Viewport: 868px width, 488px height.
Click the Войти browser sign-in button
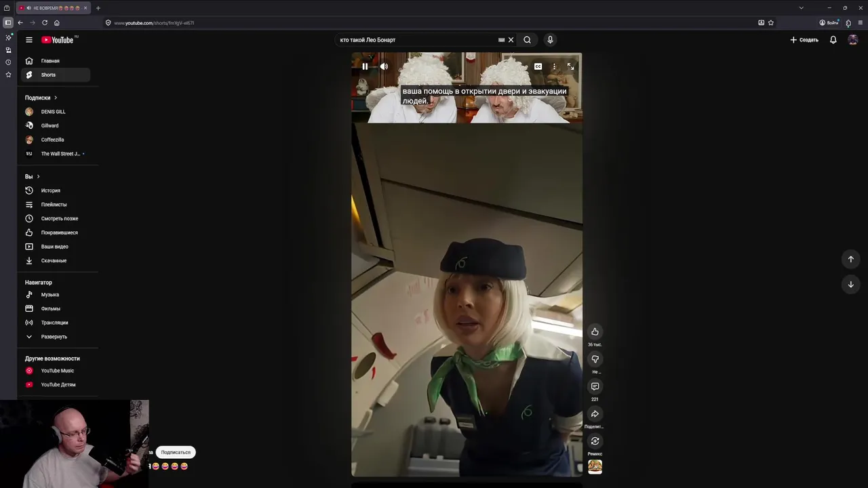tap(829, 22)
